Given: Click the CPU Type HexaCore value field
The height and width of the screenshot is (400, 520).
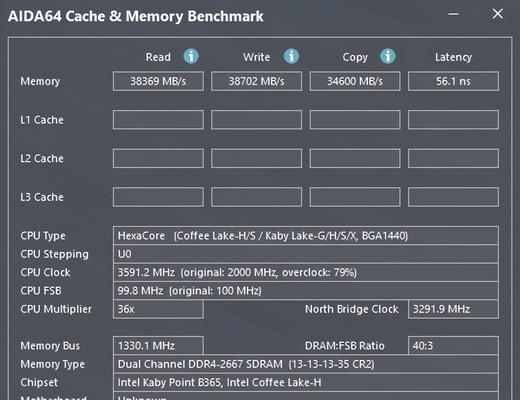Looking at the screenshot, I should point(306,236).
